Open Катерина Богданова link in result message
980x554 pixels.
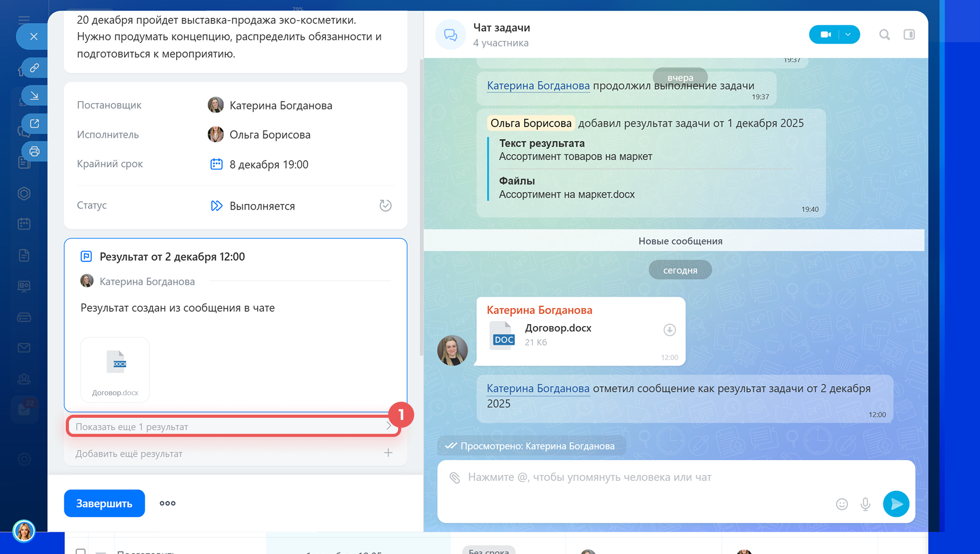tap(538, 389)
